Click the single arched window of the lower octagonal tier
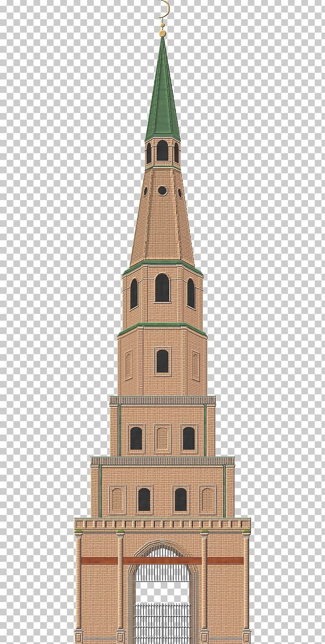Viewport: 325px width, 644px height. point(162,361)
